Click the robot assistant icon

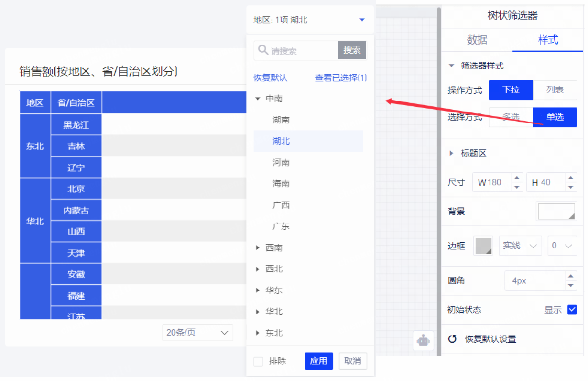(423, 341)
